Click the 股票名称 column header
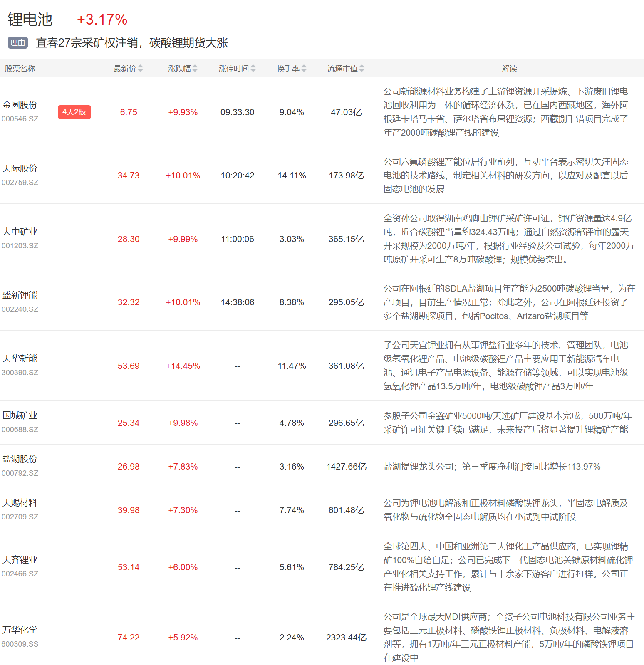644x665 pixels. [20, 69]
